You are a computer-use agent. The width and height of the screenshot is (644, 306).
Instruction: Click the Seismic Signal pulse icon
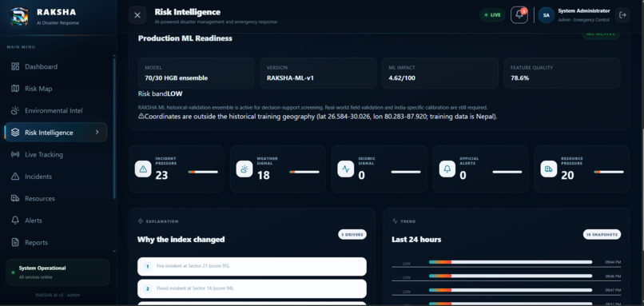click(x=346, y=169)
